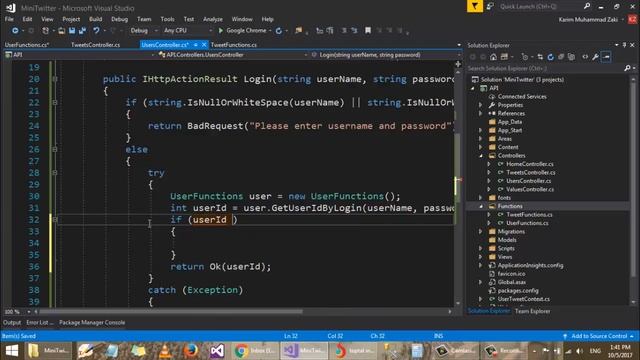Click the Karim Muhammad Zaki account name

588,19
